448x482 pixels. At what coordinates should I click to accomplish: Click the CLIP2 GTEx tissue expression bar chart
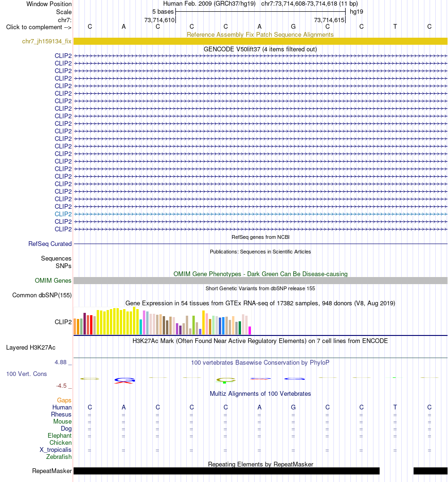163,321
